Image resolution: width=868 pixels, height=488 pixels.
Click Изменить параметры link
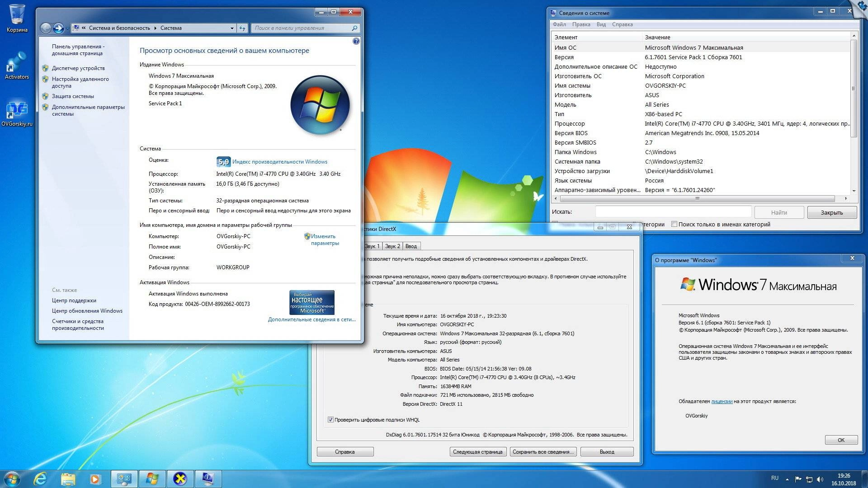(325, 239)
